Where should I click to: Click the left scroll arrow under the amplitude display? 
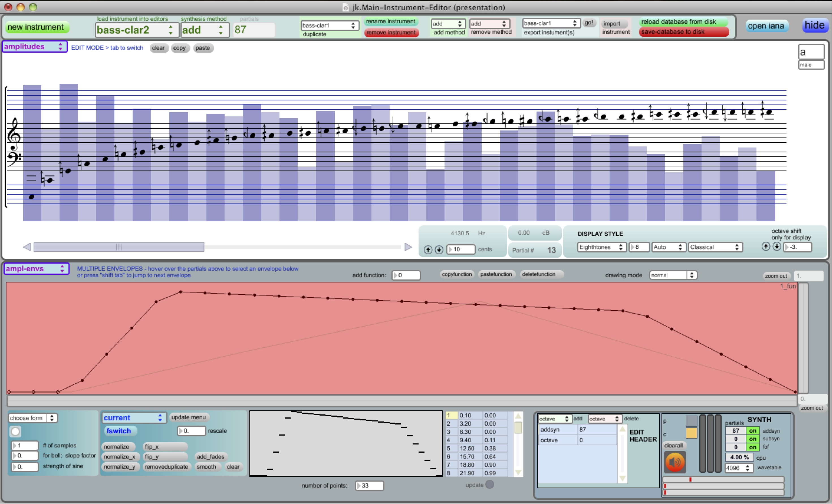27,247
